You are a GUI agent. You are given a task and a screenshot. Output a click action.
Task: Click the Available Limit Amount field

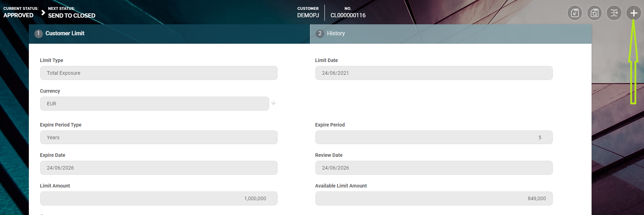pyautogui.click(x=434, y=198)
